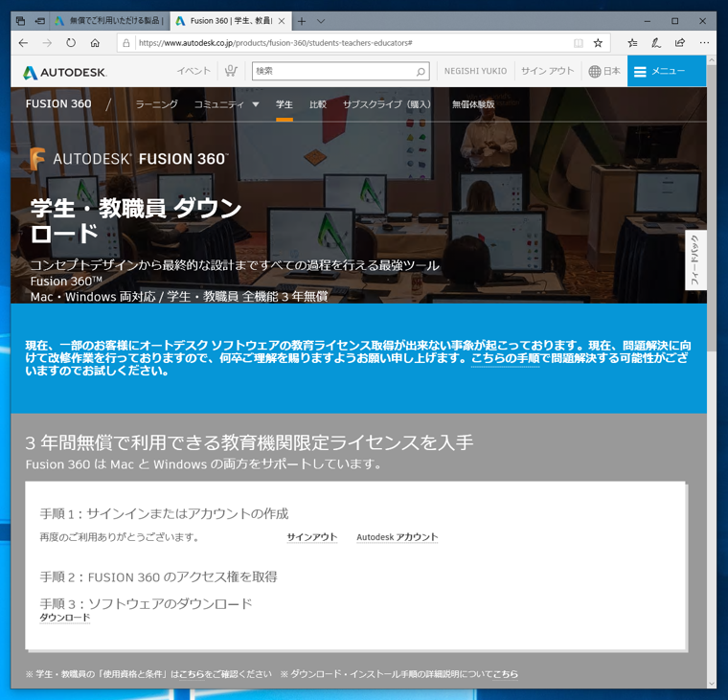Open the フィードバック side tab
Viewport: 728px width, 700px height.
[x=695, y=260]
